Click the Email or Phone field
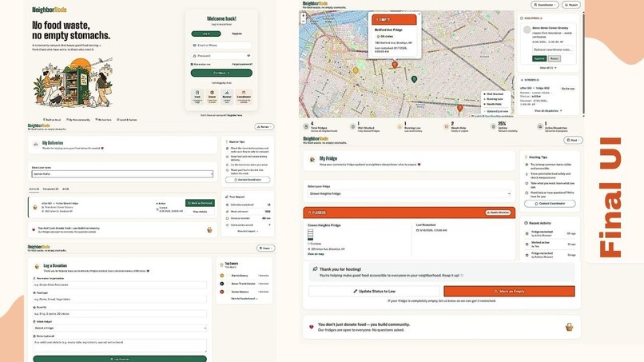Image resolution: width=644 pixels, height=362 pixels. pos(221,46)
